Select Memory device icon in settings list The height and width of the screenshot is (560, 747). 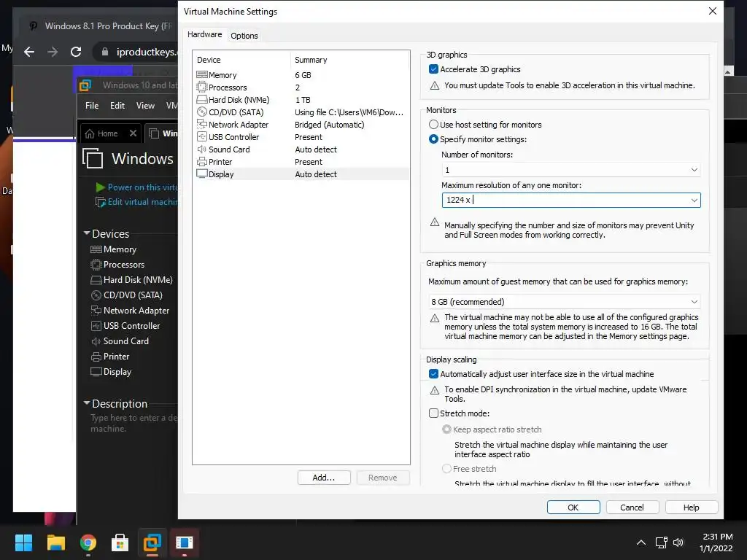202,75
